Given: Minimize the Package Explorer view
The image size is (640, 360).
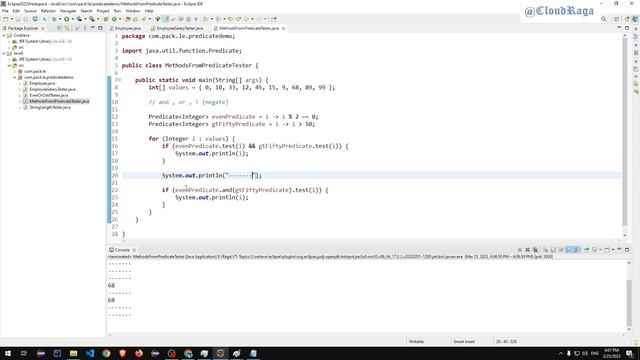Looking at the screenshot, I should coord(93,28).
